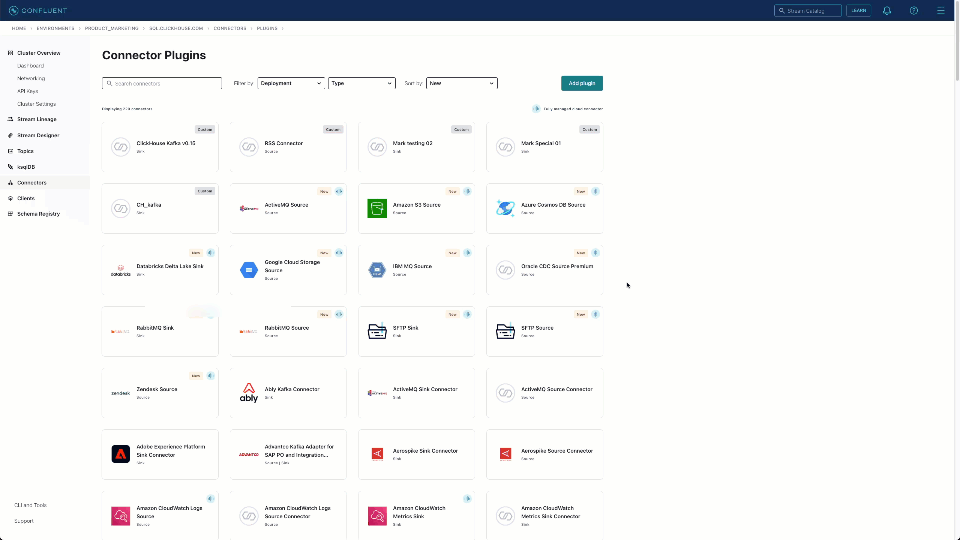
Task: Expand the Deployment filter dropdown
Action: click(x=290, y=83)
